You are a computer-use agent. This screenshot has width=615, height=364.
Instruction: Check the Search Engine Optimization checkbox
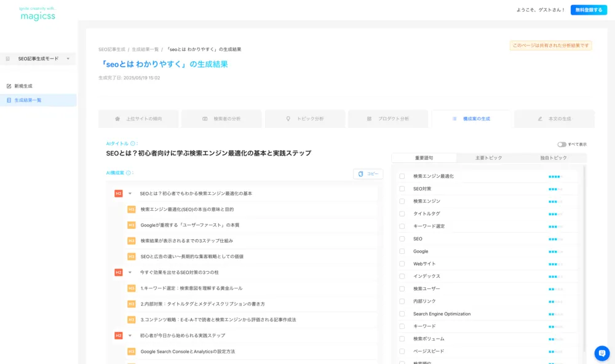click(402, 314)
